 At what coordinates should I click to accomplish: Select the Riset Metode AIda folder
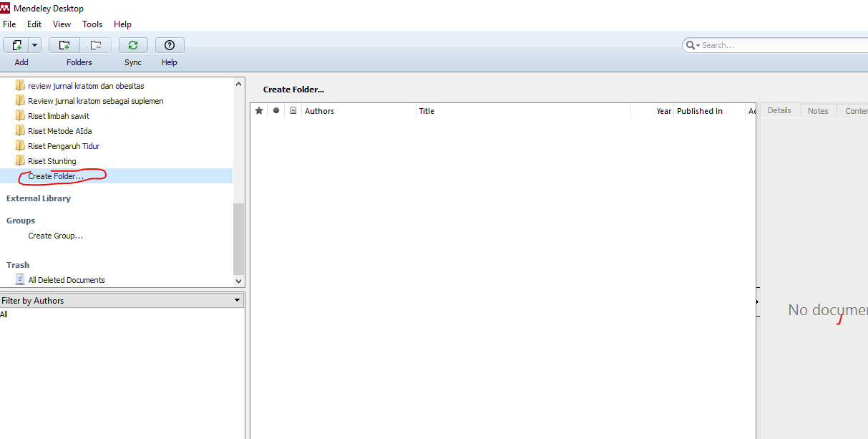click(60, 131)
